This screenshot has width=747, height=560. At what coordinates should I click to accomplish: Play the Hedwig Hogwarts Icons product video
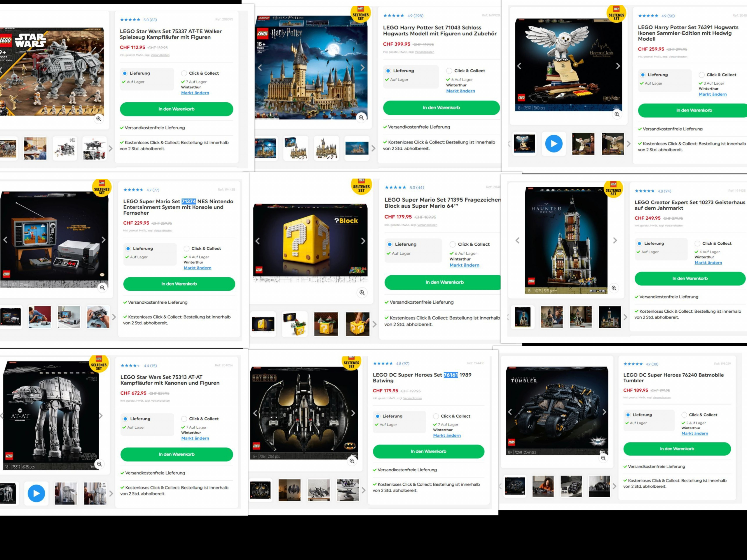554,143
